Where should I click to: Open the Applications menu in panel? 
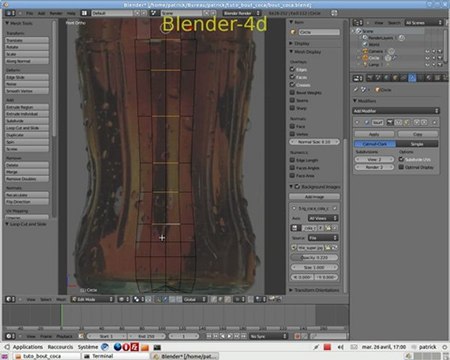[x=28, y=347]
